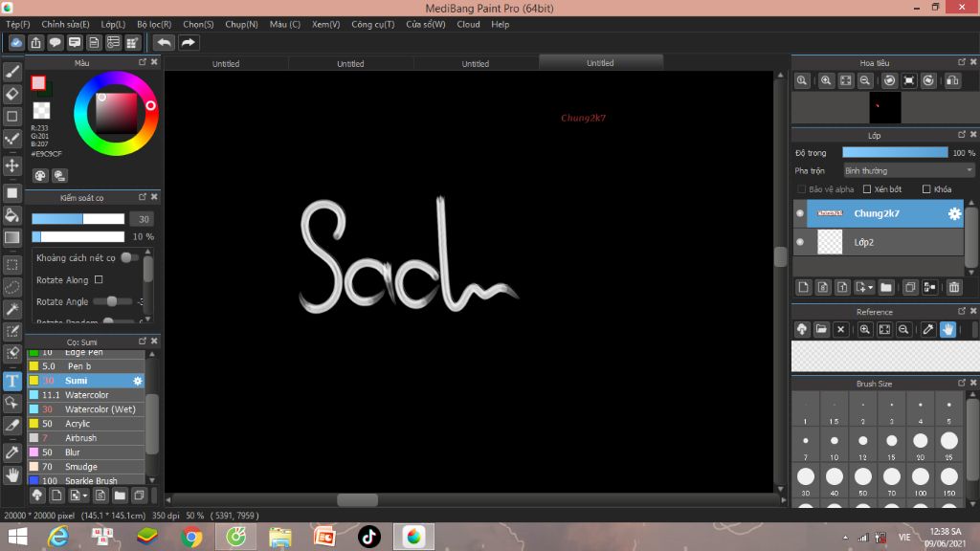Select the Lasso selection tool
980x551 pixels.
[11, 287]
